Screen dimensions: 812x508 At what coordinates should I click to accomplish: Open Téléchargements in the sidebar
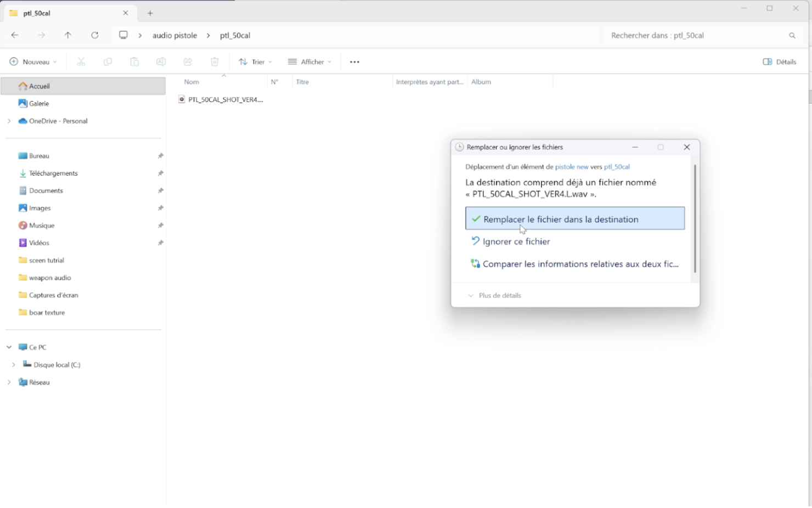click(x=53, y=173)
